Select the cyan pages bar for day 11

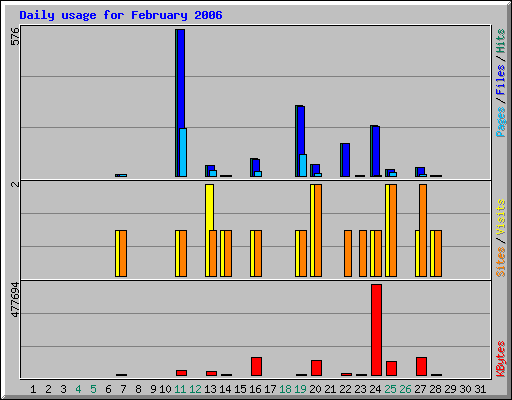point(183,152)
